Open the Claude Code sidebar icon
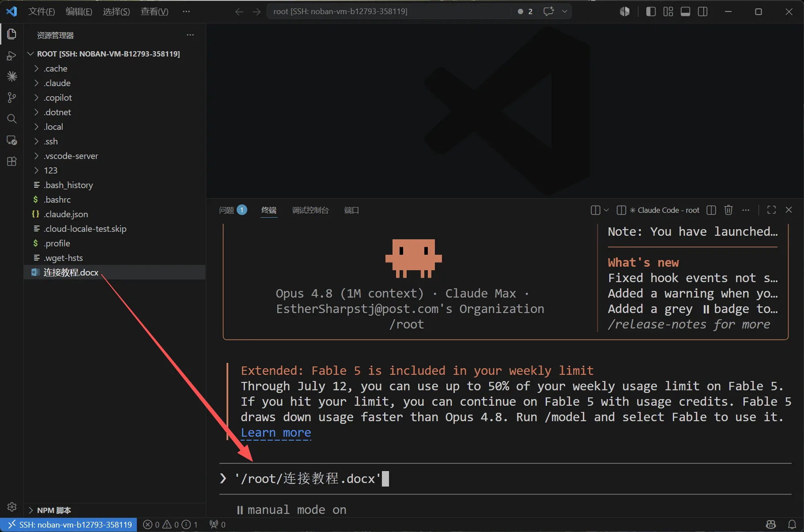This screenshot has width=804, height=532. [x=12, y=76]
